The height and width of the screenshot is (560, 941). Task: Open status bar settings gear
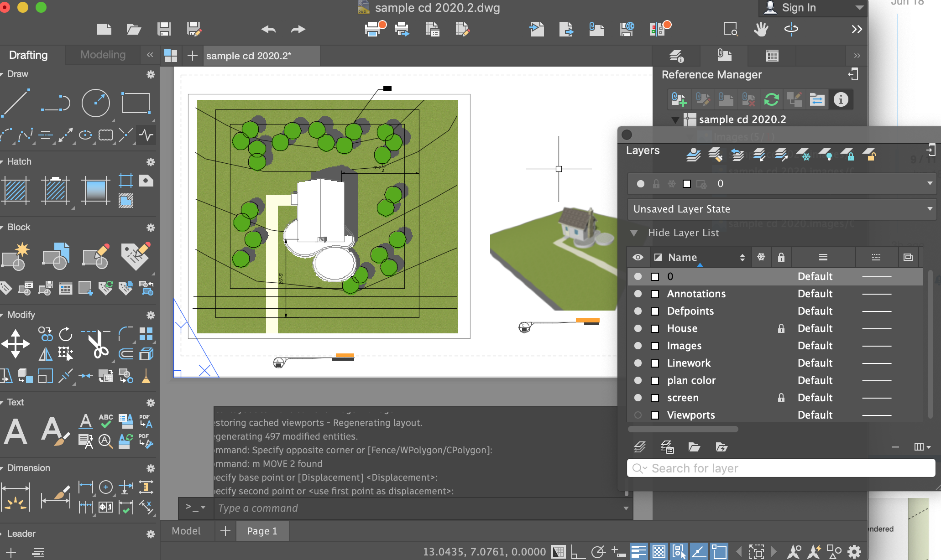point(854,552)
